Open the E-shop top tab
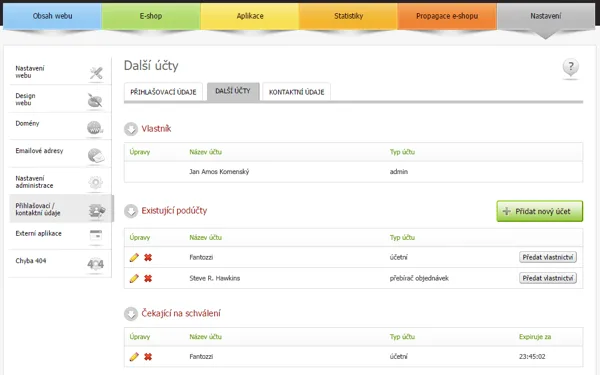 click(x=151, y=16)
